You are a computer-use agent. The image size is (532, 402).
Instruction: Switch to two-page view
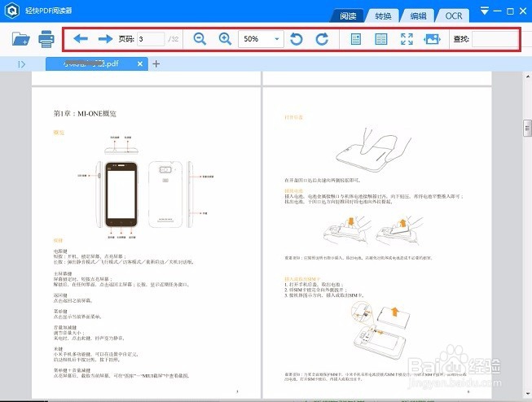[381, 39]
